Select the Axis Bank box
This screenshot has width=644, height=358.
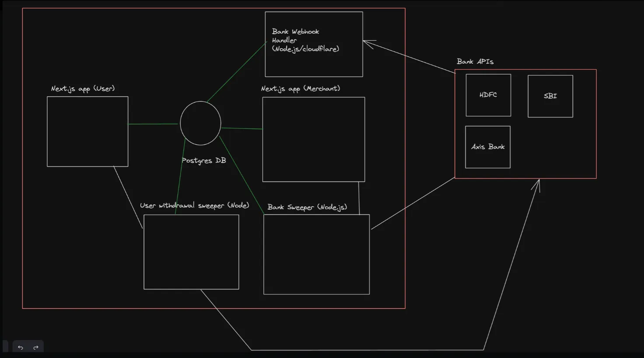487,147
